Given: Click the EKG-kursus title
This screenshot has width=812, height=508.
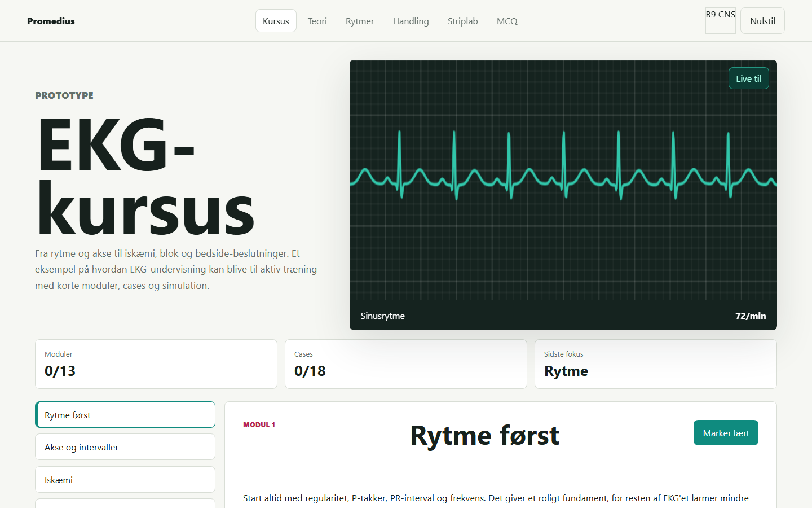Looking at the screenshot, I should pos(145,176).
